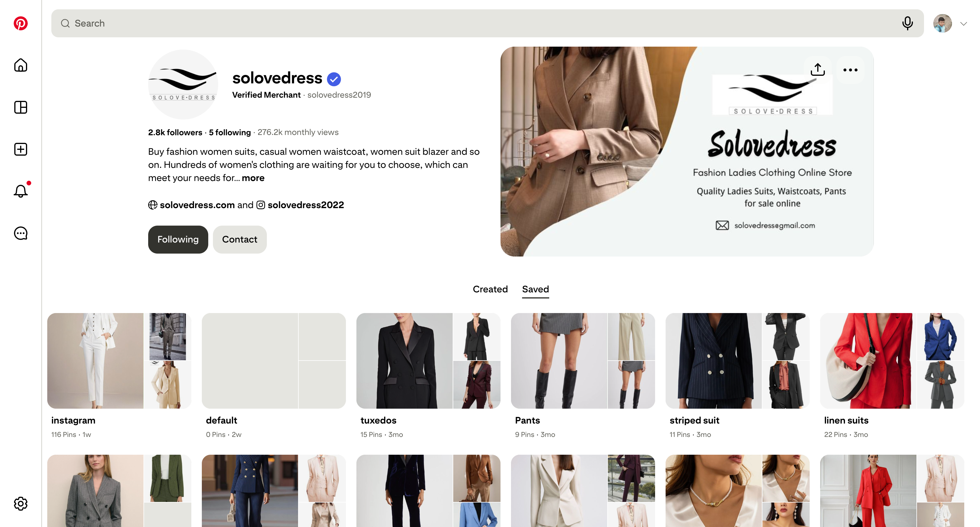This screenshot has height=527, width=980.
Task: Select the Saved tab
Action: pyautogui.click(x=535, y=289)
